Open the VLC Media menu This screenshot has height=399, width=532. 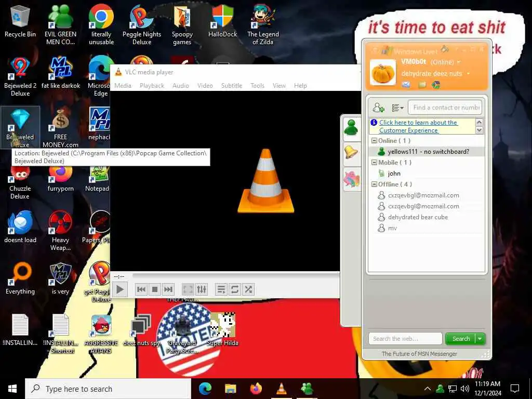(x=123, y=86)
